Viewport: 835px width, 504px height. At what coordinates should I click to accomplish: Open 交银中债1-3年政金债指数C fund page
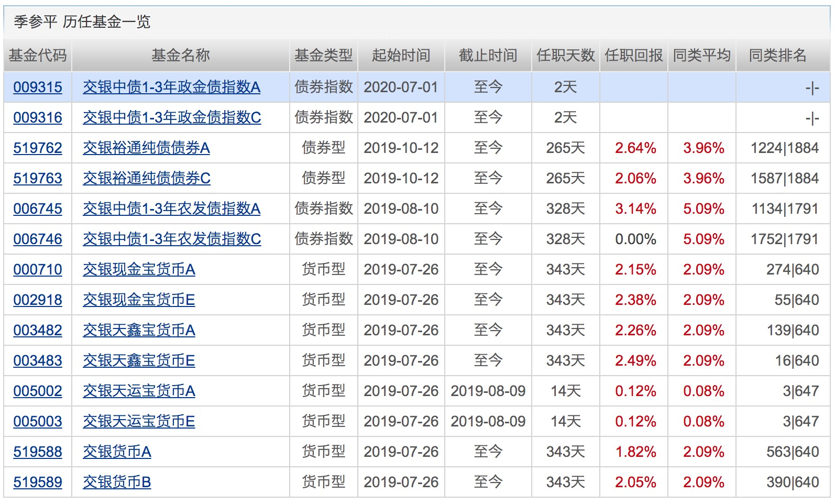pyautogui.click(x=172, y=117)
